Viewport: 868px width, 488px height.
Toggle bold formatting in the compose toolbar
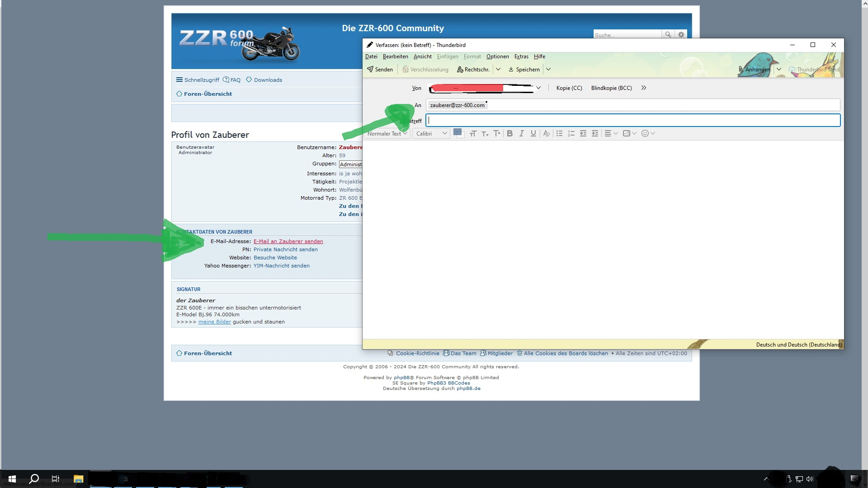pyautogui.click(x=509, y=133)
